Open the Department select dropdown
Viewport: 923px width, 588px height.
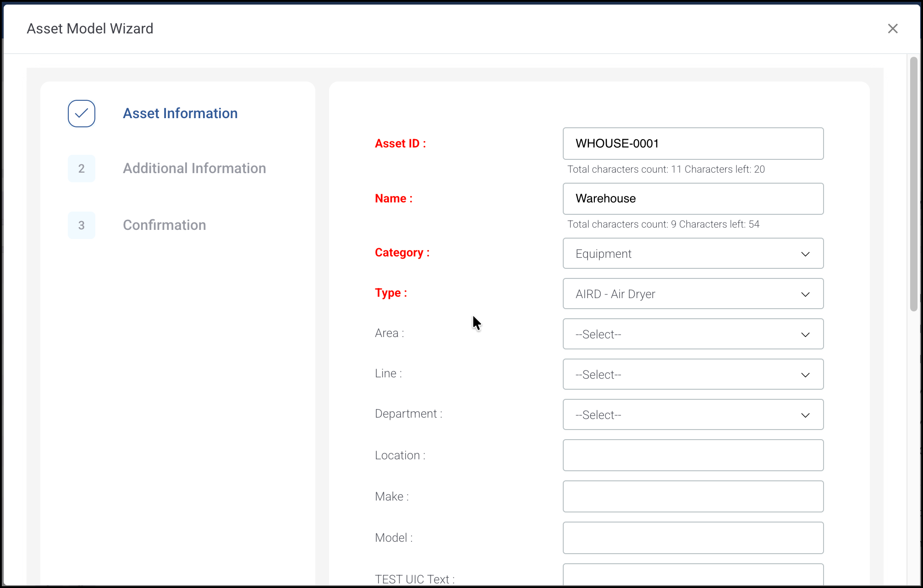tap(692, 415)
